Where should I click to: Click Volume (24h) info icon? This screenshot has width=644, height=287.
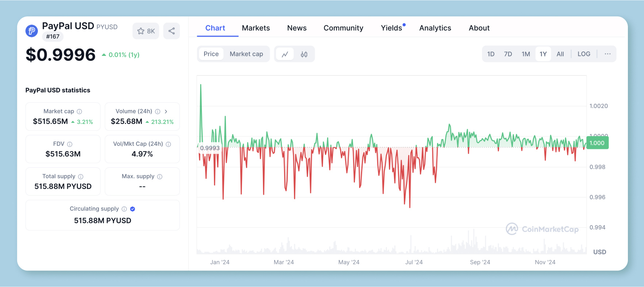(x=158, y=112)
